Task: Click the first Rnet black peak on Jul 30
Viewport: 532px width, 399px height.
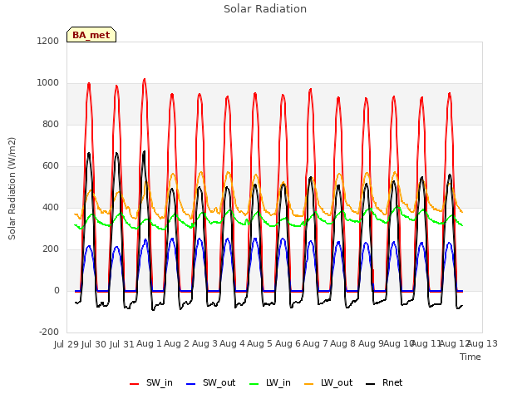Action: tap(89, 153)
